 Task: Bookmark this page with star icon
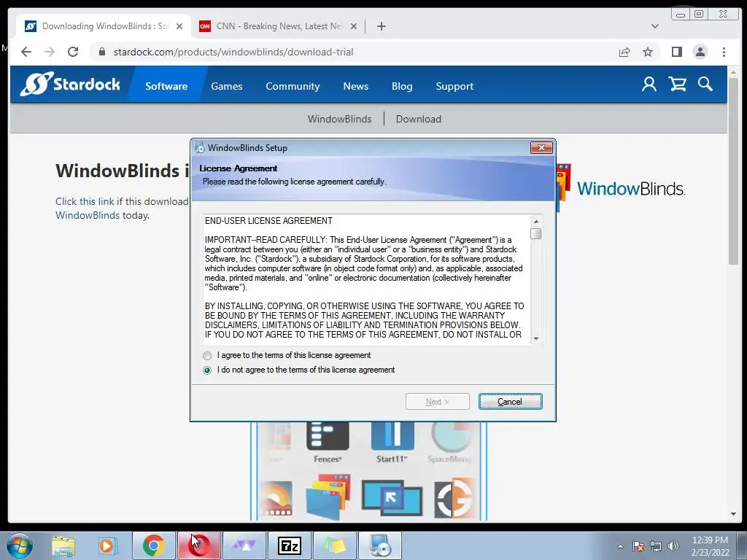click(648, 52)
